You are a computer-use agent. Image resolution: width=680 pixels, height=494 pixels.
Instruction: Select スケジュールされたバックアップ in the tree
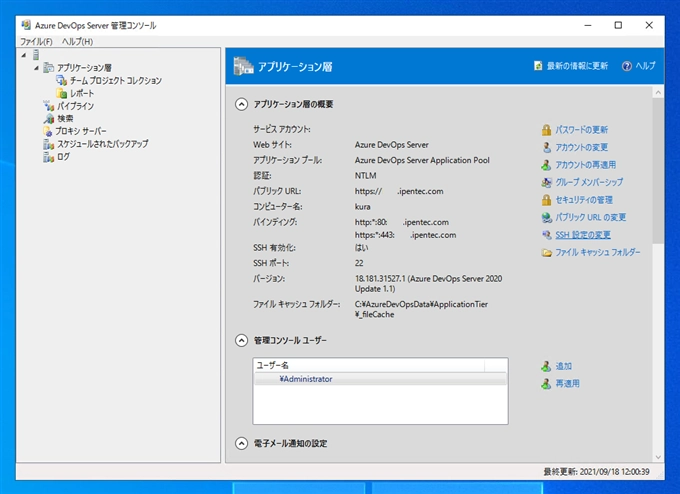103,144
